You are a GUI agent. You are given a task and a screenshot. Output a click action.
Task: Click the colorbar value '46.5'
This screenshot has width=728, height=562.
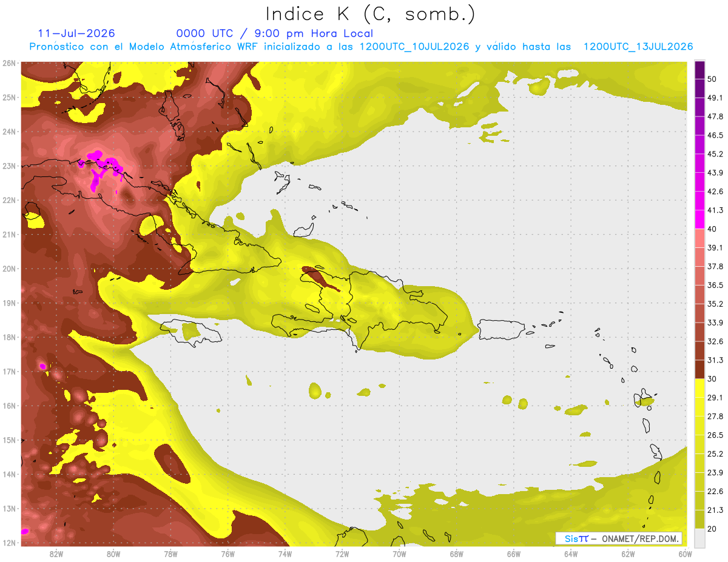click(x=715, y=135)
